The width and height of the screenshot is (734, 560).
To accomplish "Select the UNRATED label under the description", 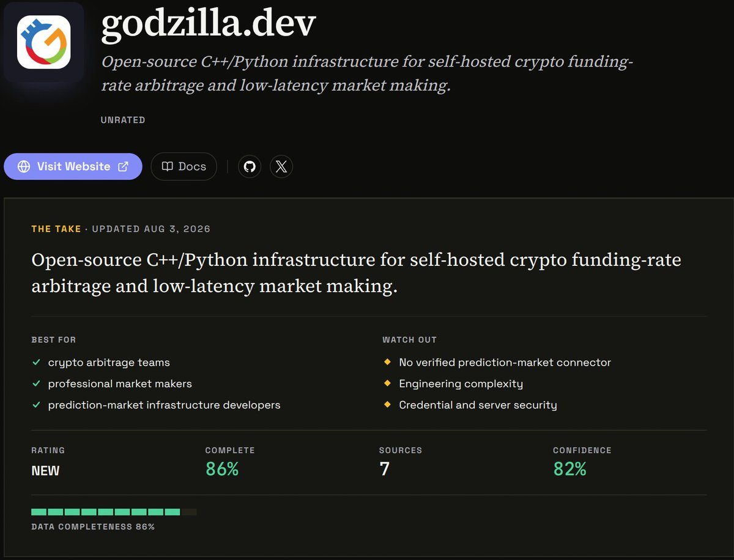I will [123, 120].
